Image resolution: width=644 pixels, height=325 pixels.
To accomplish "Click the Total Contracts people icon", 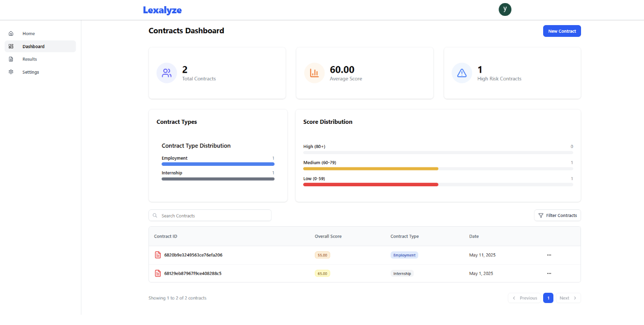I will (166, 73).
